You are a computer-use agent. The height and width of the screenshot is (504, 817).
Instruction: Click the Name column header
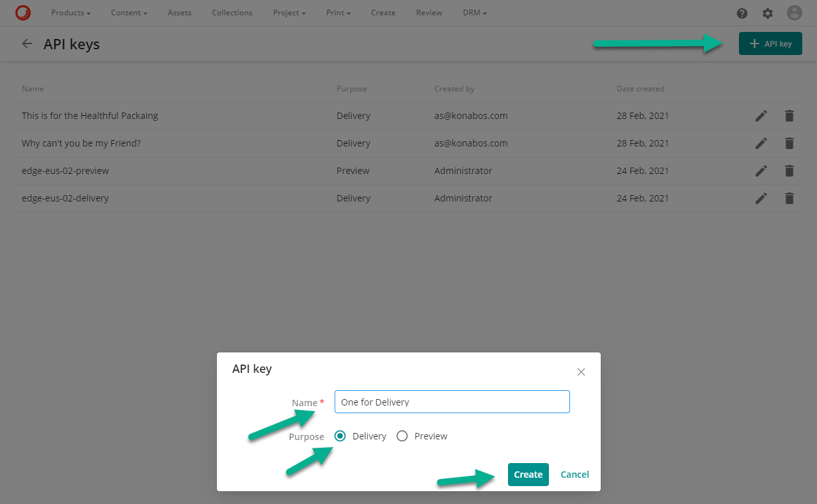click(33, 89)
